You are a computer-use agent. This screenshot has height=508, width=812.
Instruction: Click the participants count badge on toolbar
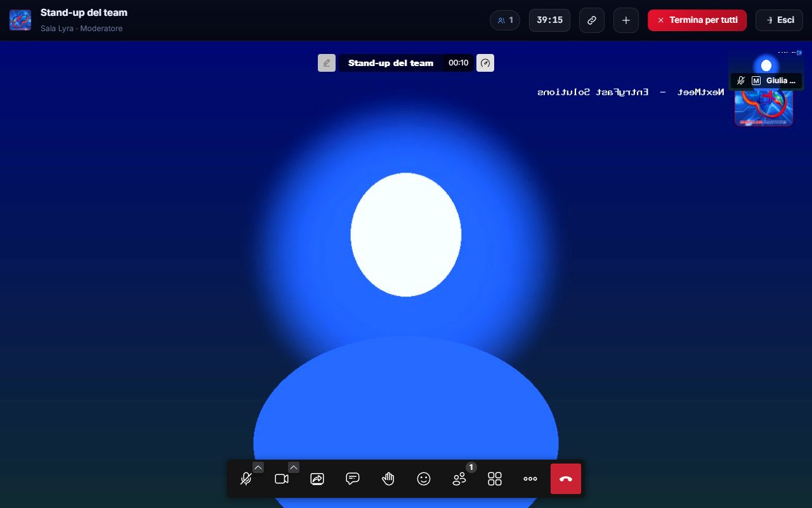pos(471,467)
